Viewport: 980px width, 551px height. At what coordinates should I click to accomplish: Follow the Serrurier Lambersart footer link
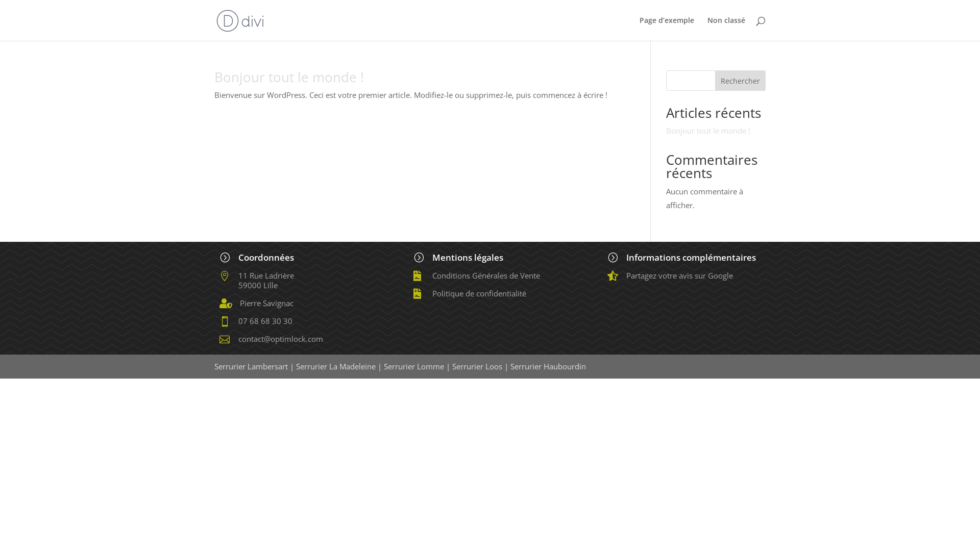251,366
